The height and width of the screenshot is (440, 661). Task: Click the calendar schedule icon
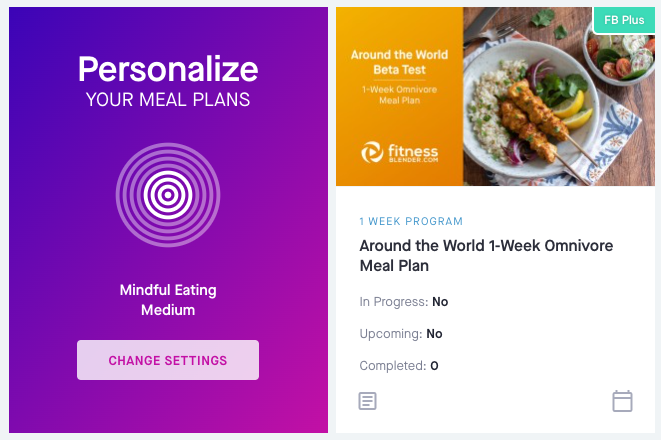[x=622, y=401]
